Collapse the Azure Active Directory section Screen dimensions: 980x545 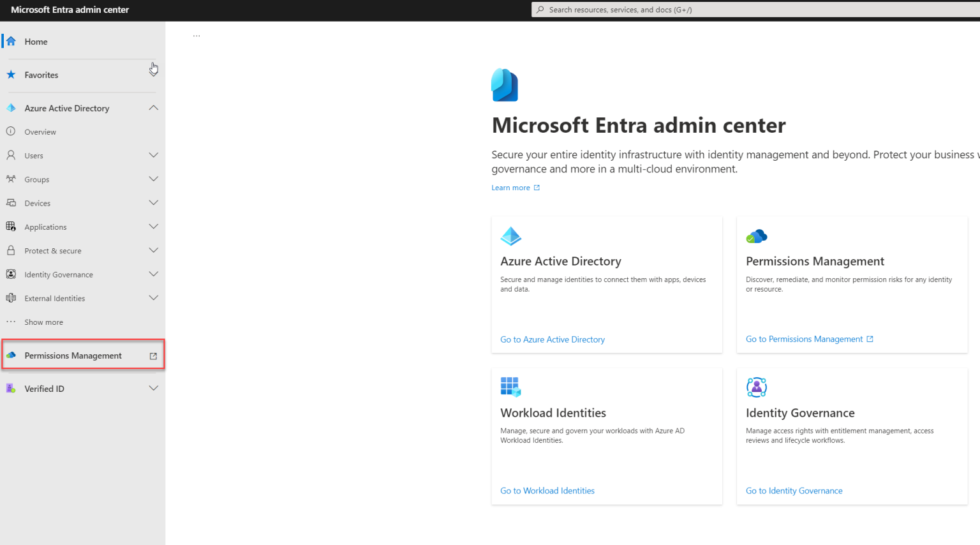click(153, 107)
